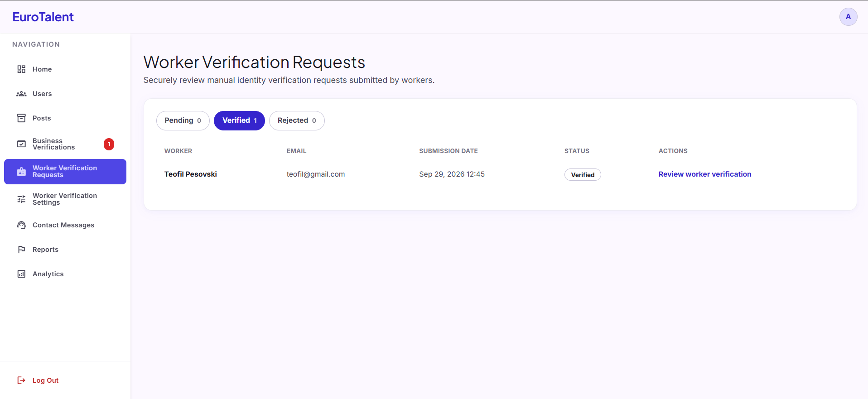Click the submission date Sep 29, 2026 12:45

452,174
